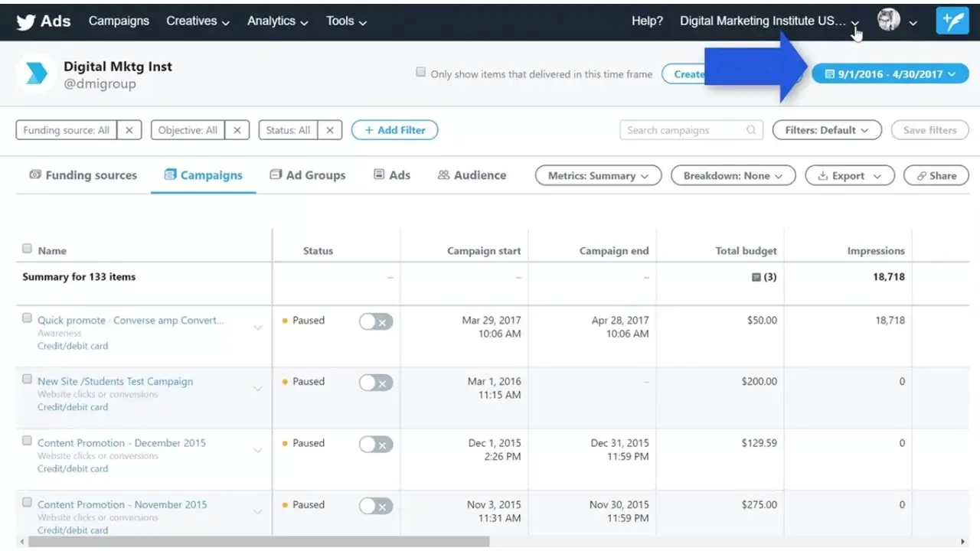Screen dimensions: 980x551
Task: Open the Metrics: Summary dropdown
Action: click(598, 175)
